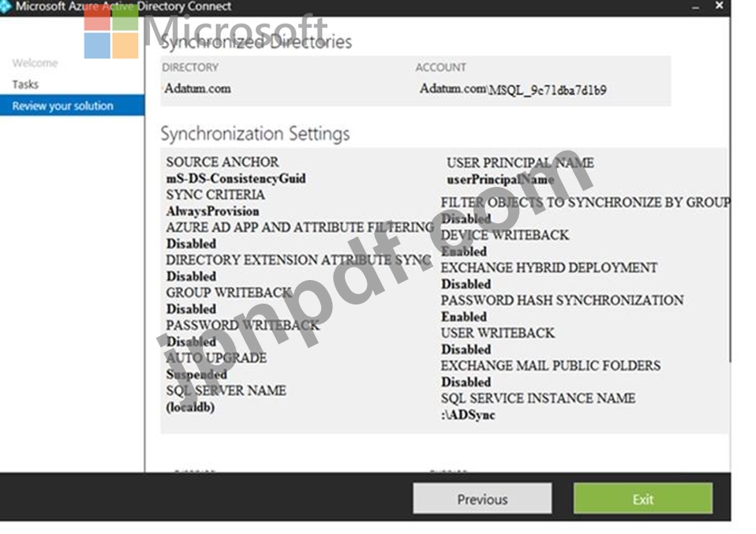Select the :\ADSync instance name value
The image size is (756, 534).
point(468,415)
